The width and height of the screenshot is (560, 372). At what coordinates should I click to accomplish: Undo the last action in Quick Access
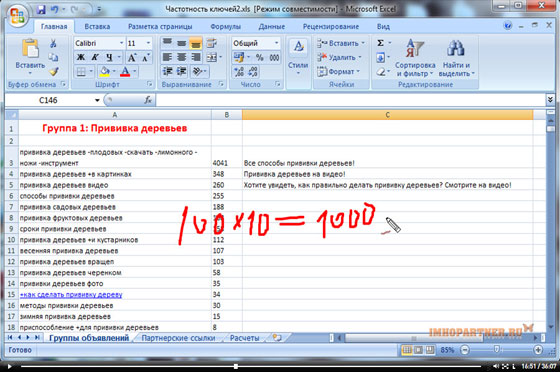[x=54, y=10]
